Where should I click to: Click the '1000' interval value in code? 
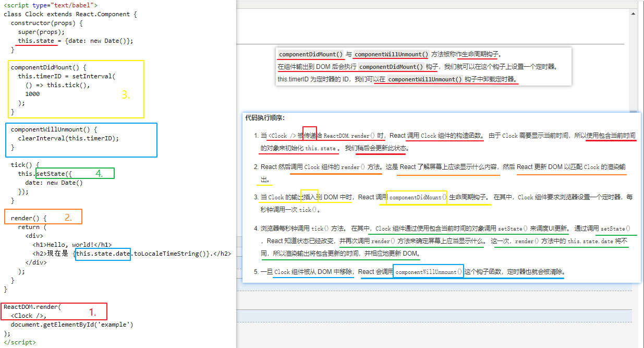tap(32, 94)
